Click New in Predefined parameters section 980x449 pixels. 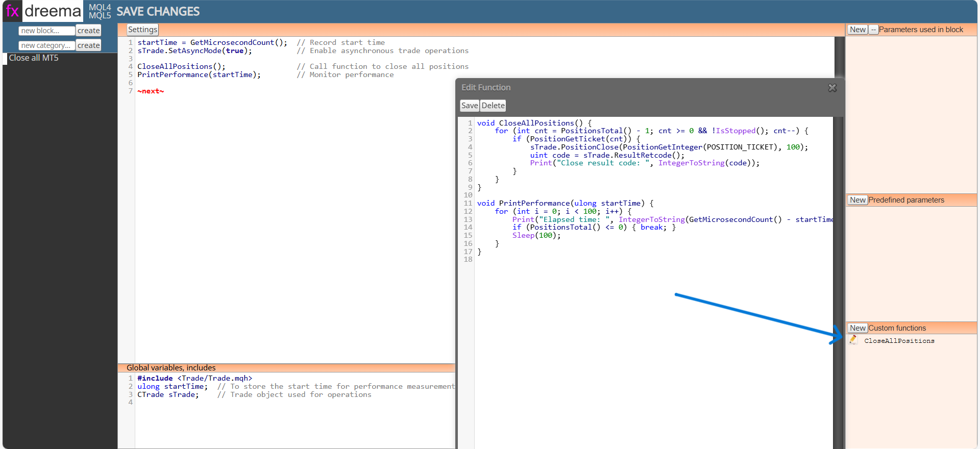coord(857,200)
